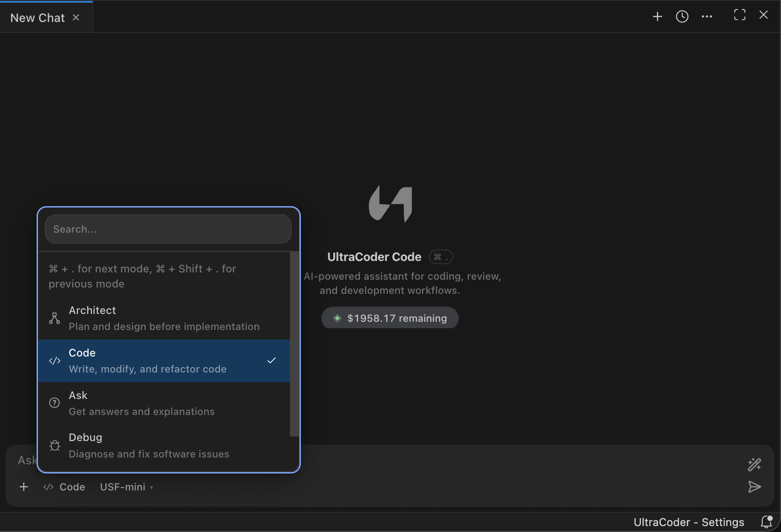
Task: Click checkmark on selected Code mode
Action: pos(272,361)
